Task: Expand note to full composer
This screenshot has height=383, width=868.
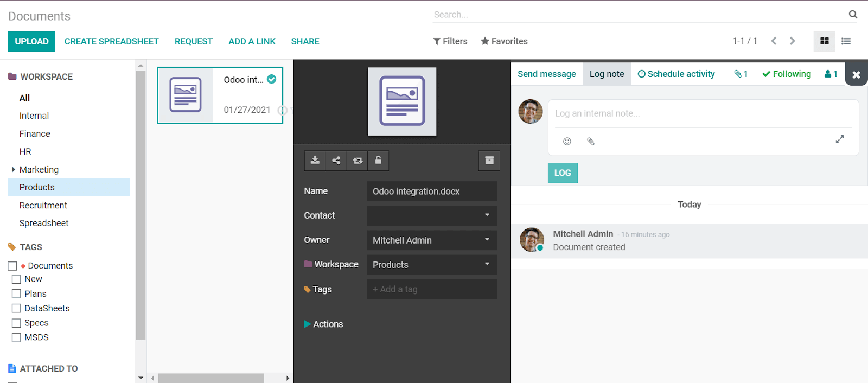Action: 840,139
